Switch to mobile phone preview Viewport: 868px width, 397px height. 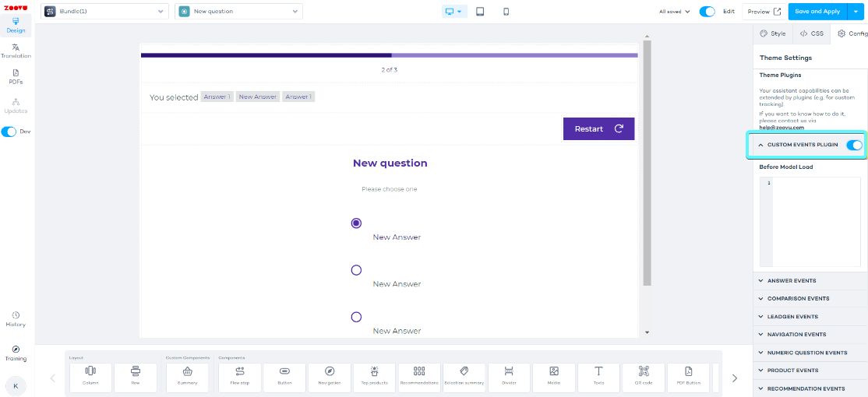click(506, 12)
